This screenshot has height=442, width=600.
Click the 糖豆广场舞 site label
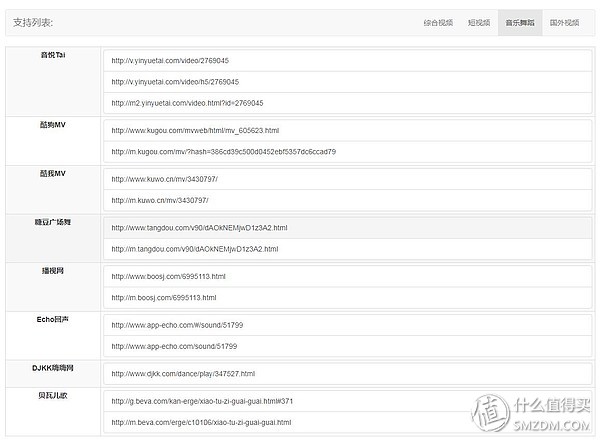(53, 222)
